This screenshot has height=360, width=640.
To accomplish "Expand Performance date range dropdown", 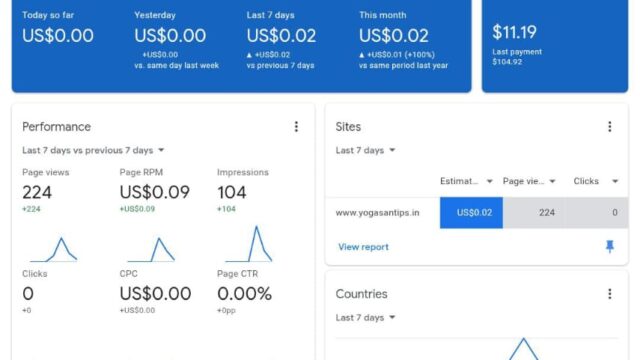I will (93, 150).
